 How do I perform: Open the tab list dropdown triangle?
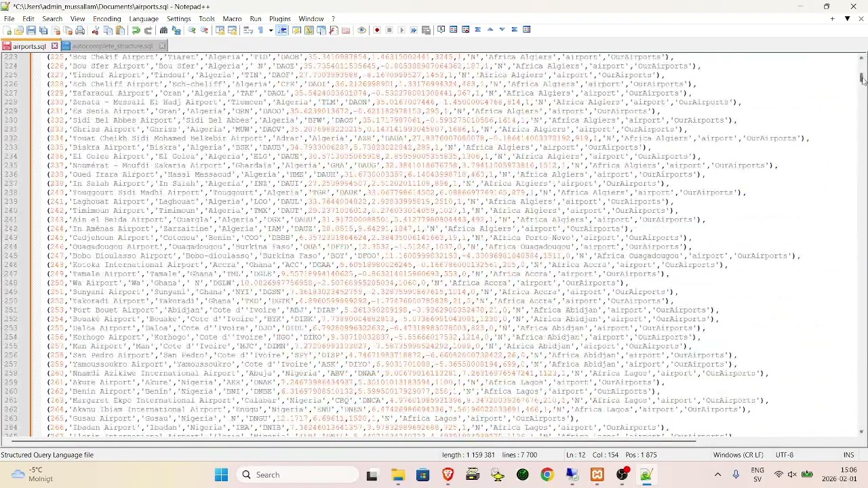coord(848,19)
